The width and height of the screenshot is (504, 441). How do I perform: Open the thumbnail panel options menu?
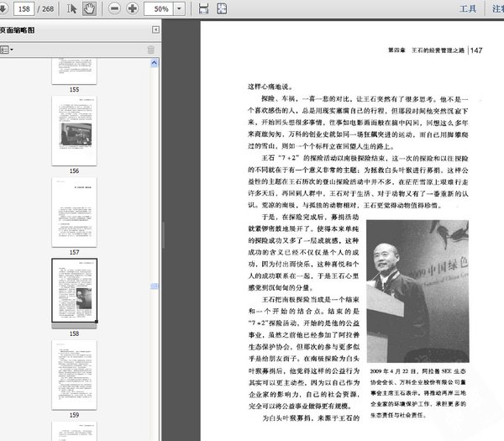click(x=7, y=50)
